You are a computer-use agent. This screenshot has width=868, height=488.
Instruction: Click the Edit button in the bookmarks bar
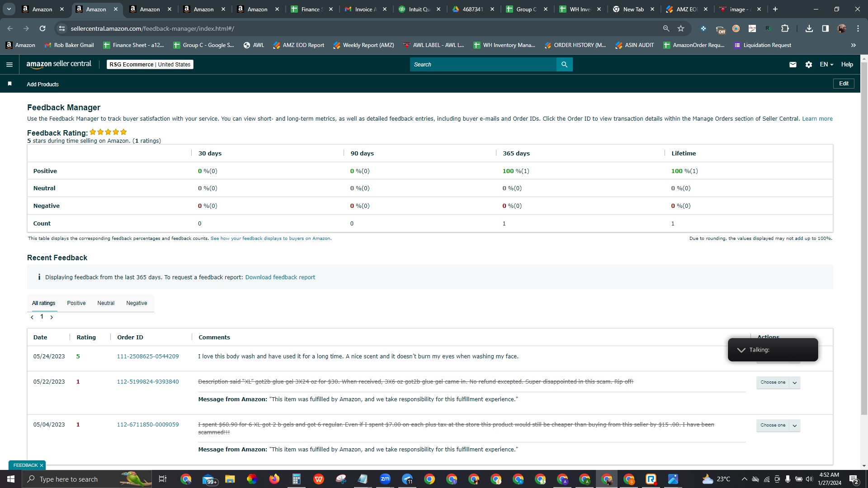pyautogui.click(x=844, y=84)
